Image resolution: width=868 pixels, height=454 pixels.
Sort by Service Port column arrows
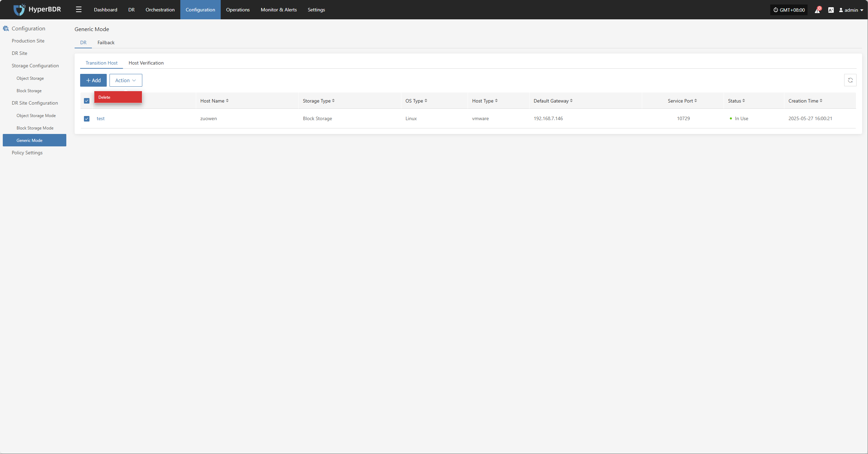(696, 101)
